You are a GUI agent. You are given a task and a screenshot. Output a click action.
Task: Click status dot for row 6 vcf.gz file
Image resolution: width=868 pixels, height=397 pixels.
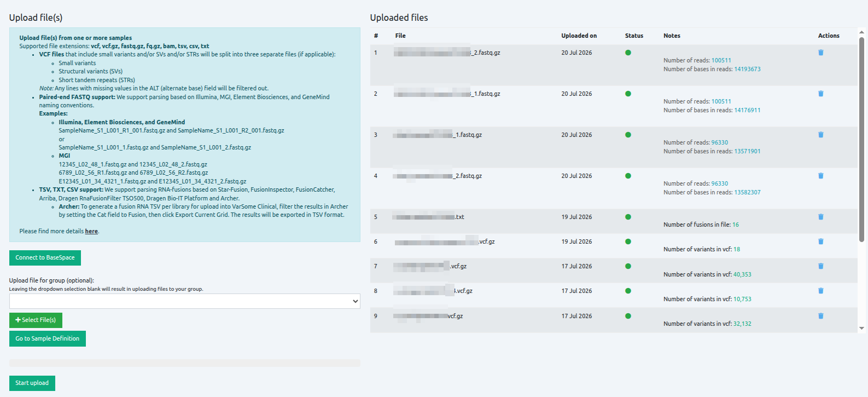[628, 241]
